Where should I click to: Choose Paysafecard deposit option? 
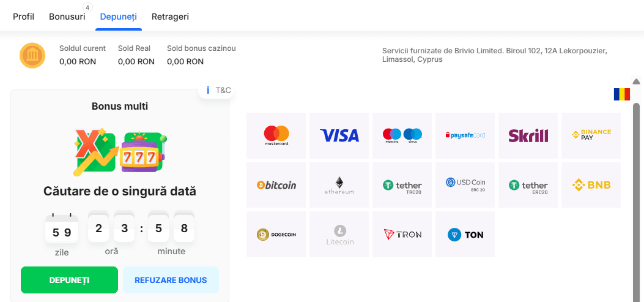[x=465, y=135]
